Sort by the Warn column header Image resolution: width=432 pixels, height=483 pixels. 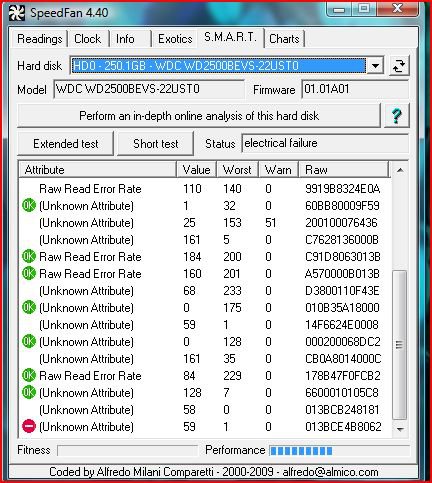(x=278, y=170)
